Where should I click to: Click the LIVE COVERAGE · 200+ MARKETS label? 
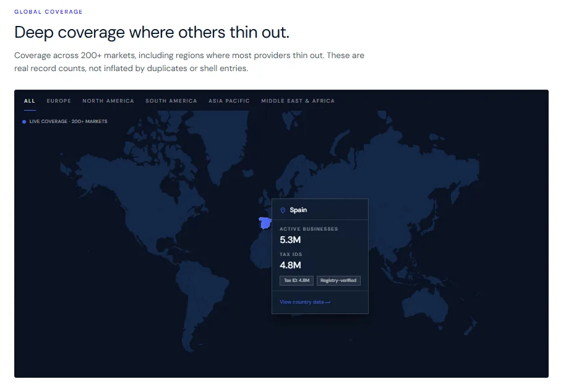pyautogui.click(x=68, y=122)
